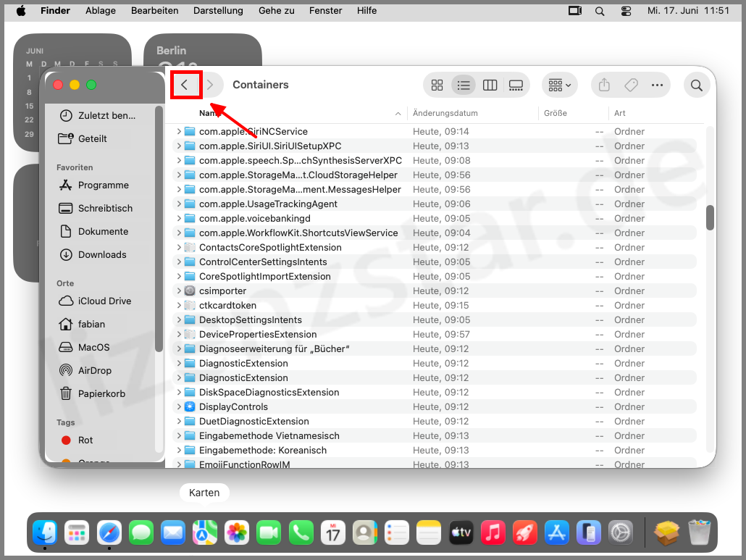The image size is (746, 560).
Task: Open Zuletzt benutzt in the sidebar
Action: pos(98,116)
